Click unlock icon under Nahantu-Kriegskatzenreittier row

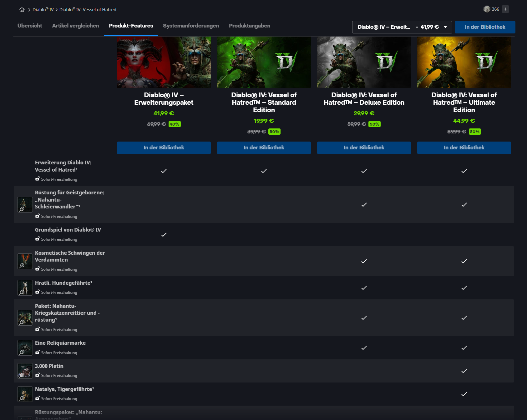(x=38, y=329)
